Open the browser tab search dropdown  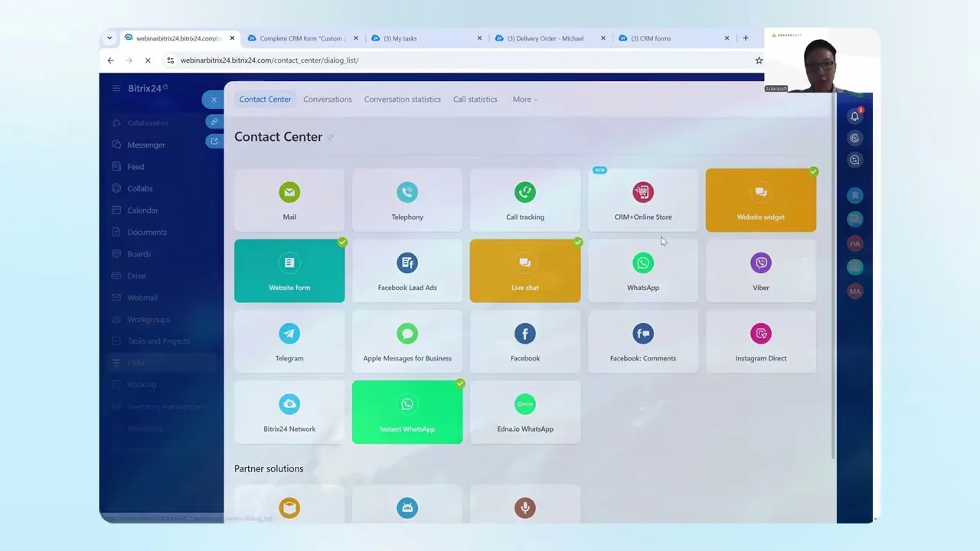109,37
